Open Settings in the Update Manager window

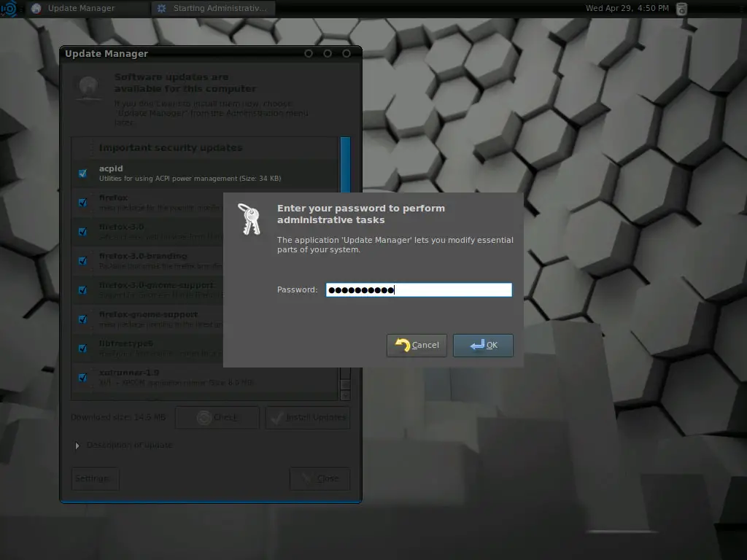pyautogui.click(x=96, y=478)
